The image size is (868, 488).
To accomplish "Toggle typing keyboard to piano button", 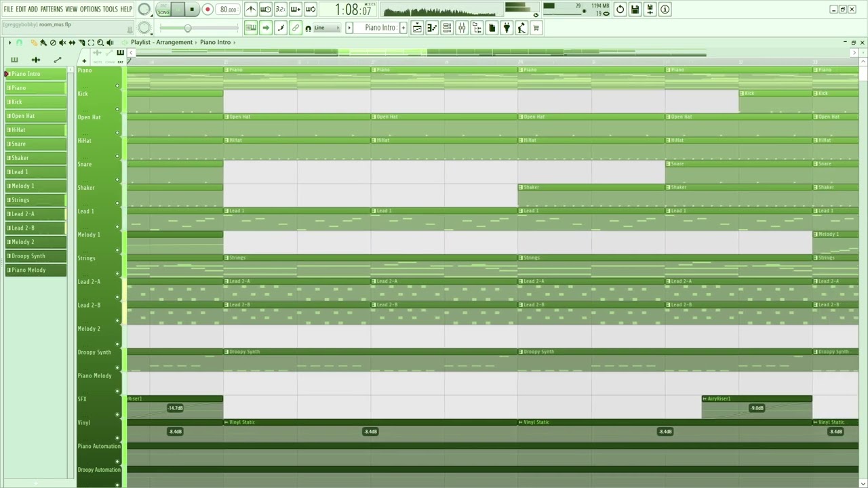I will click(251, 28).
